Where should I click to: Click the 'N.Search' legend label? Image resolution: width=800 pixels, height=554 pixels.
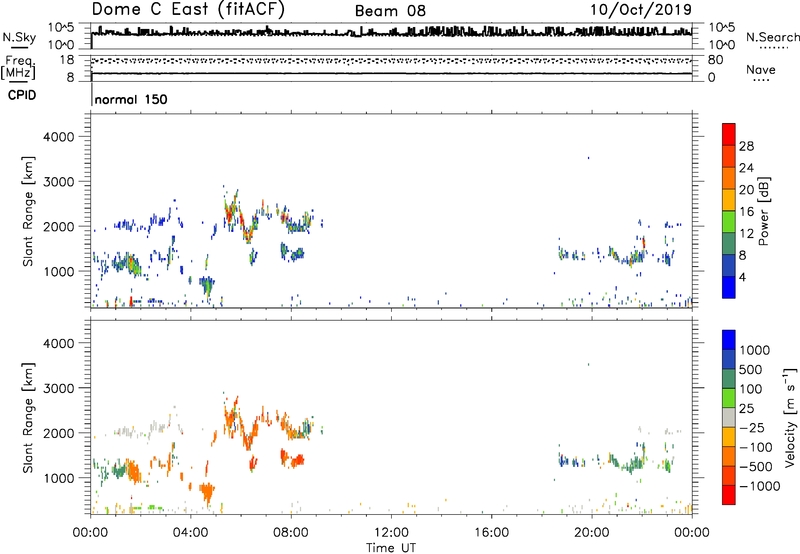[772, 37]
